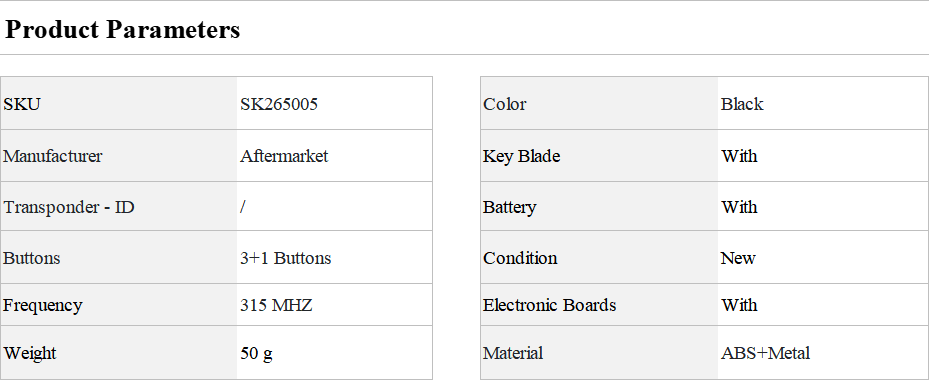The width and height of the screenshot is (929, 380).
Task: Select the Key Blade label
Action: (x=521, y=156)
